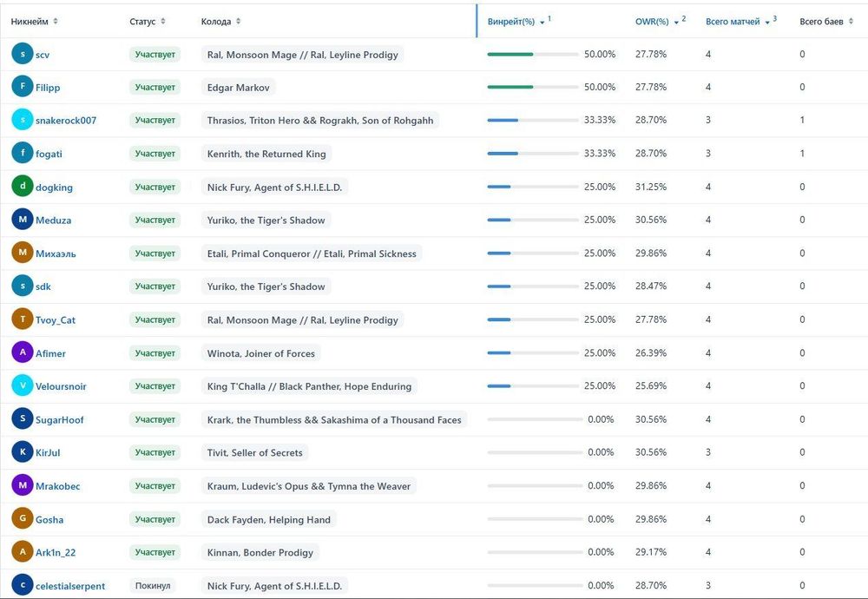Click the 31.25% OWR value
868x599 pixels.
pos(651,187)
